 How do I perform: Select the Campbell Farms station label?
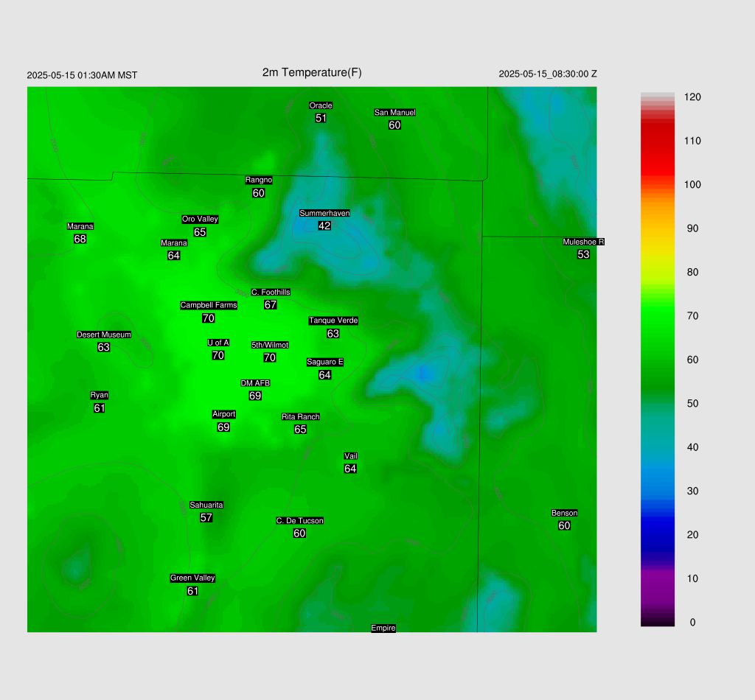[209, 306]
